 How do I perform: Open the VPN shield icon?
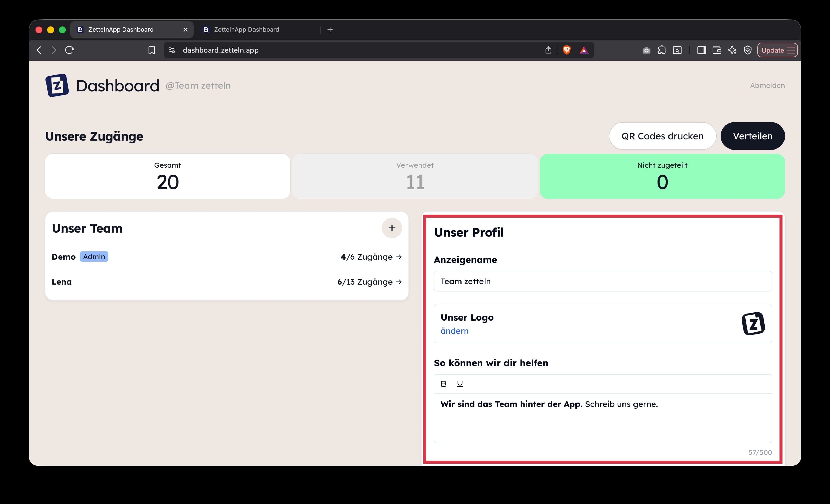pyautogui.click(x=747, y=50)
